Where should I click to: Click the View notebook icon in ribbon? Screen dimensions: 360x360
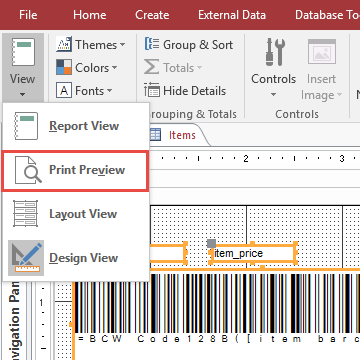tap(23, 52)
